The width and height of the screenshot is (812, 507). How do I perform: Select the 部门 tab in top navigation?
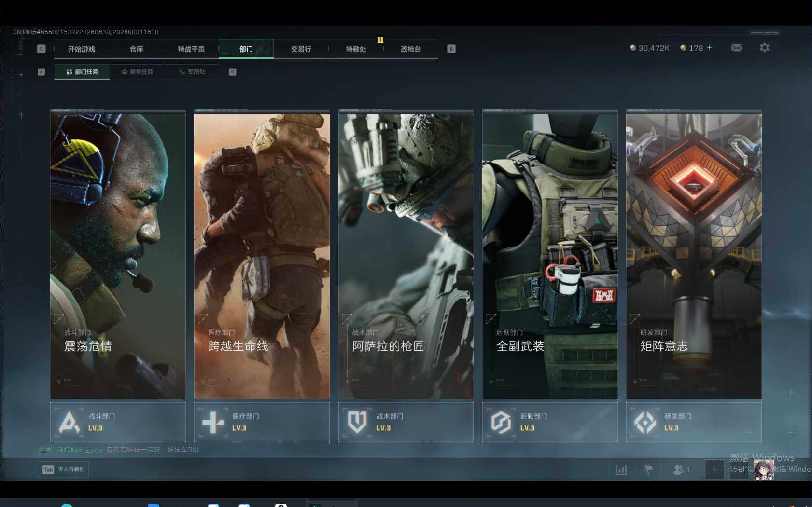(246, 49)
